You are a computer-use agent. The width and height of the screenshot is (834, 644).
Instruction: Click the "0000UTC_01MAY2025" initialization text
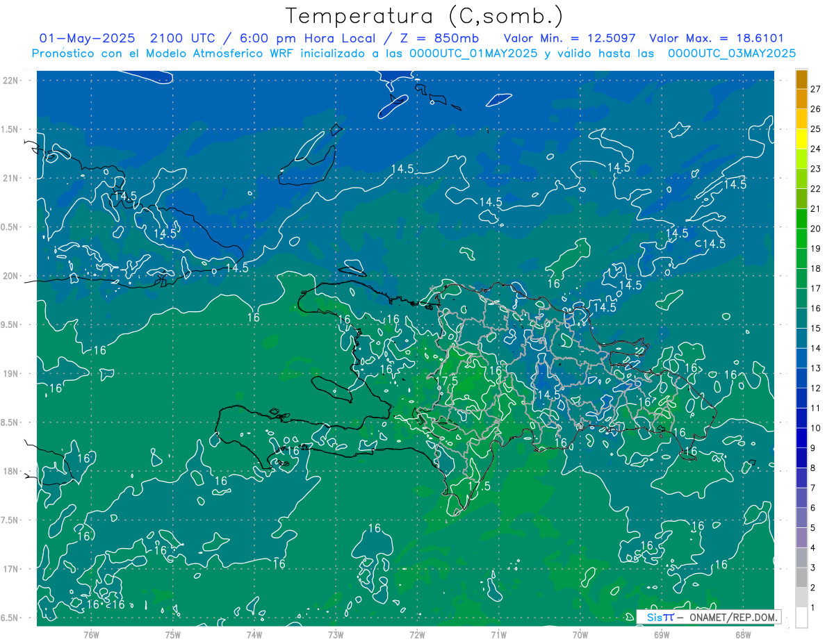click(x=473, y=53)
